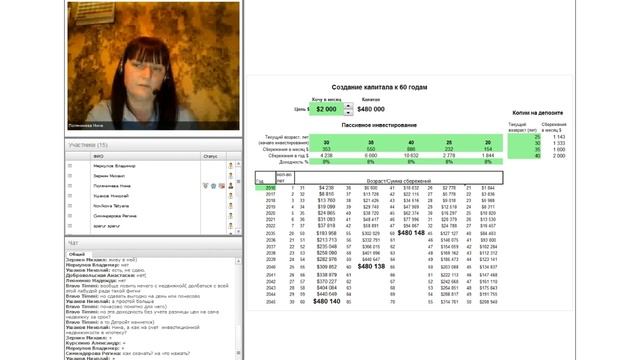This screenshot has width=640, height=360.
Task: Click the bold $480 140 cell in the last row
Action: pos(327,302)
